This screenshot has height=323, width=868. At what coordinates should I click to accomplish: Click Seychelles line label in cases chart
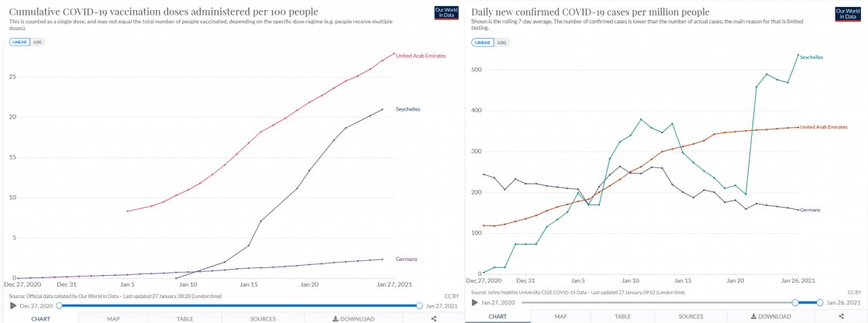tap(811, 57)
